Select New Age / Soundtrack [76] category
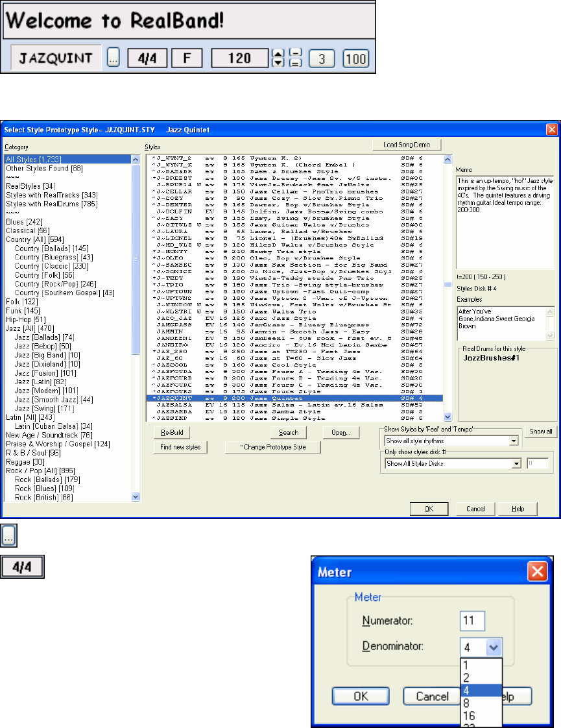561x728 pixels. [x=49, y=435]
